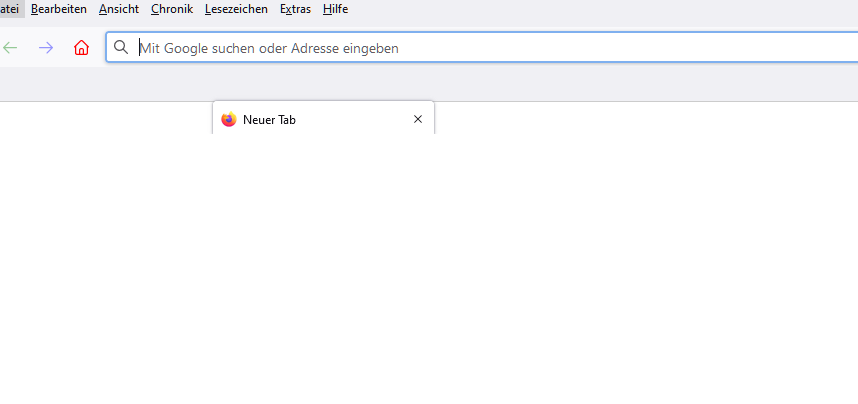Open the Datei menu
The height and width of the screenshot is (404, 858).
pyautogui.click(x=10, y=9)
